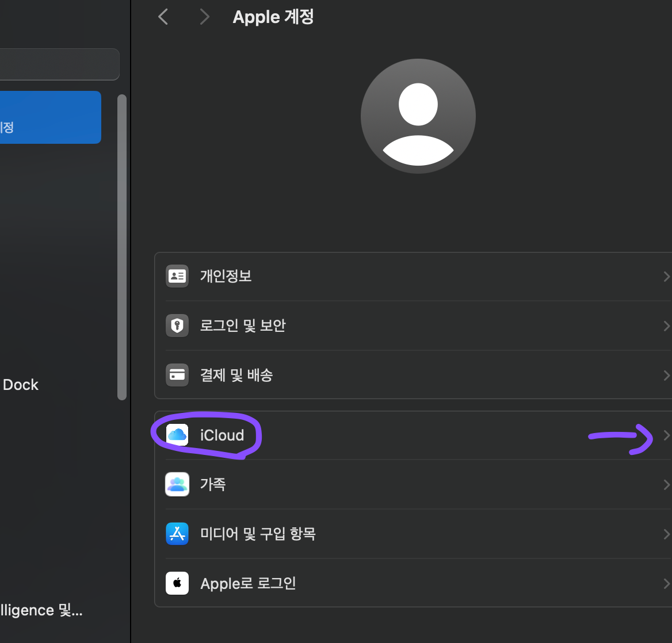This screenshot has height=643, width=672.
Task: Open 개인정보 settings row
Action: tap(413, 276)
